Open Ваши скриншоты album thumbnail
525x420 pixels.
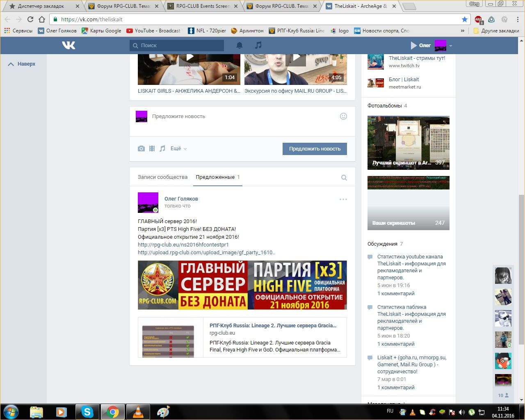[409, 203]
